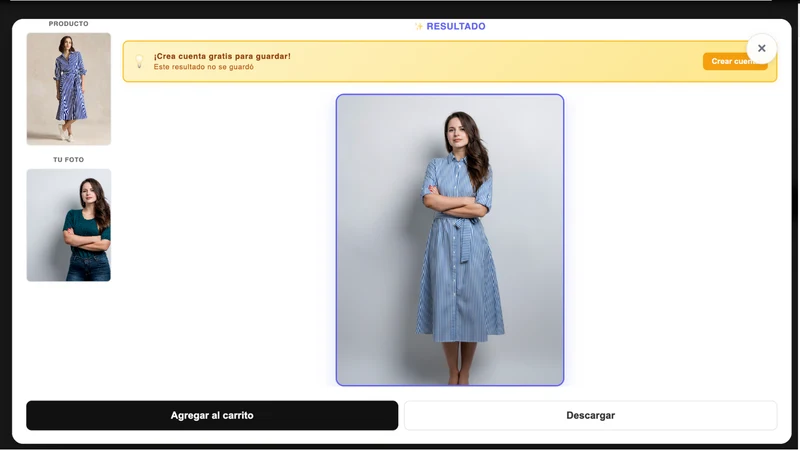
Task: Download the result with Descargar
Action: 590,415
